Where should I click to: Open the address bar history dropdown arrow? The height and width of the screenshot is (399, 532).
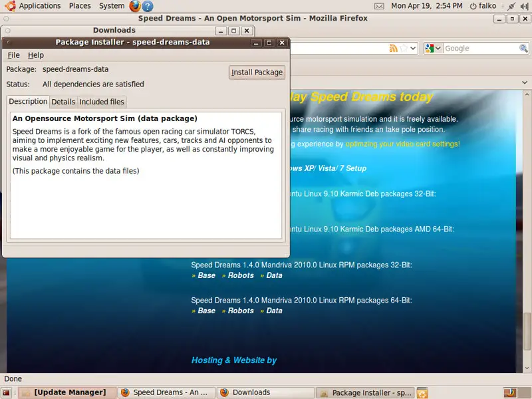[413, 49]
